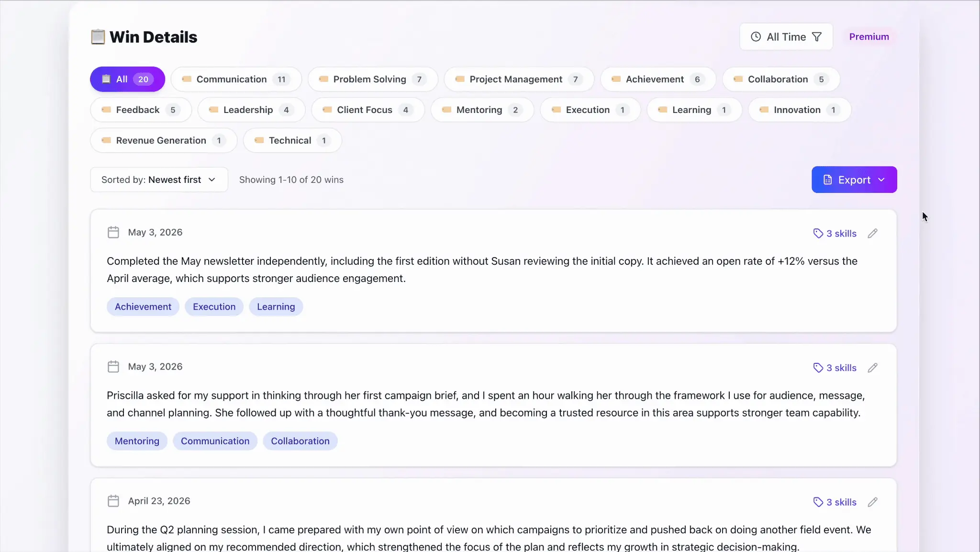Click the Mentoring tag on Priscilla win
The height and width of the screenshot is (552, 980).
137,441
